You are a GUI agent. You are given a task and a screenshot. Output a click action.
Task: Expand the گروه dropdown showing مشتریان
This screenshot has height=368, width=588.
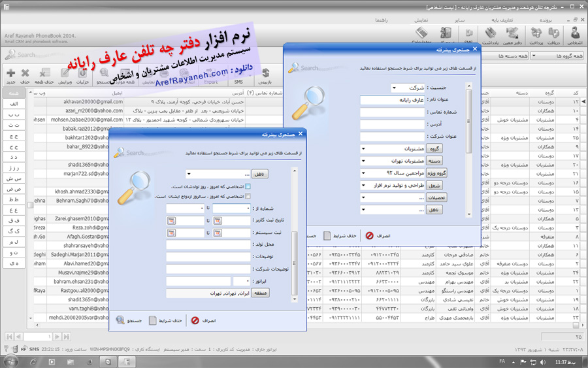(363, 148)
